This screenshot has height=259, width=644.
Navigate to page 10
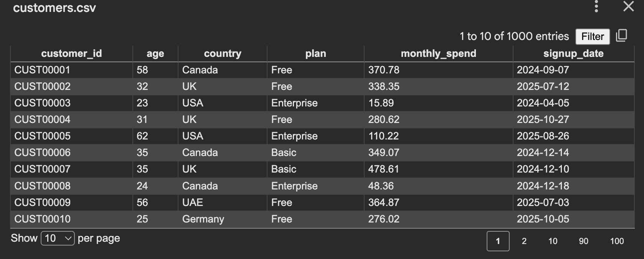tap(553, 241)
